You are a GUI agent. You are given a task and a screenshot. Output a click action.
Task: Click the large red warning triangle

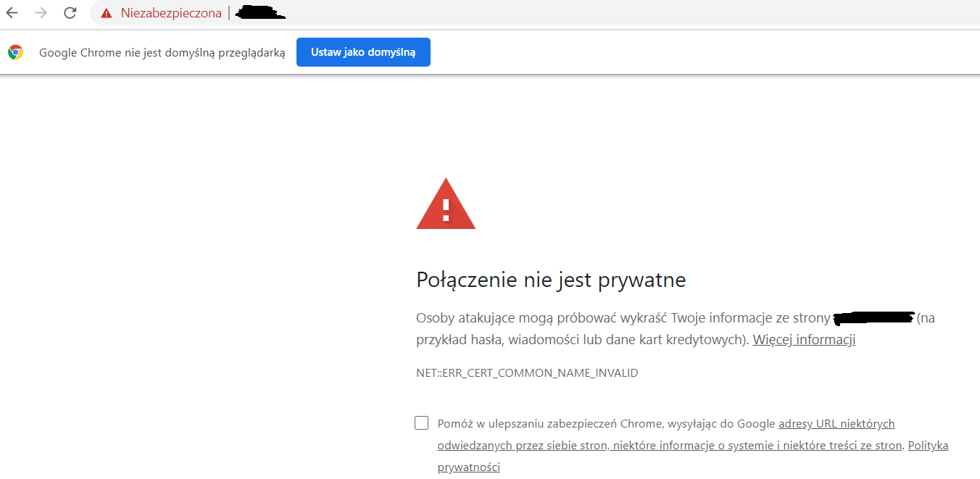point(446,204)
